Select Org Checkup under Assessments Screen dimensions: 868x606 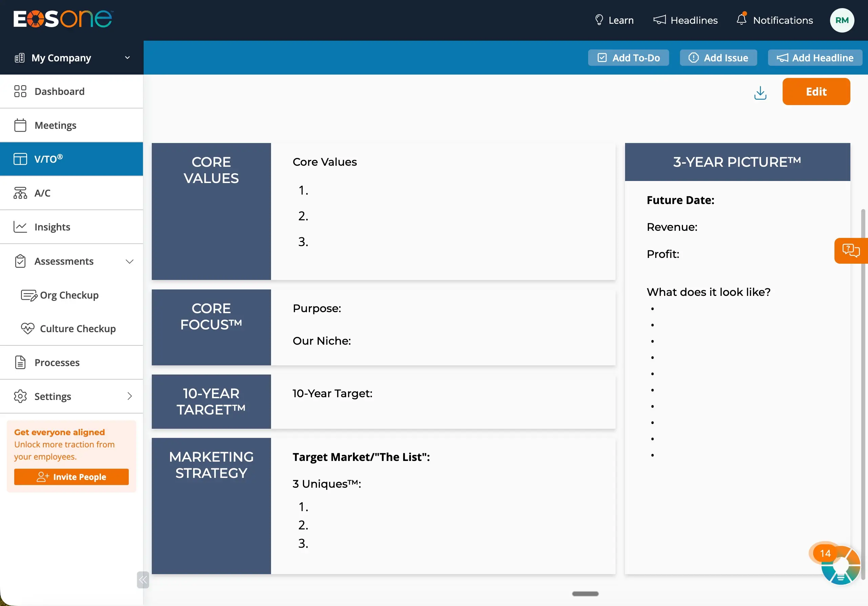click(x=69, y=295)
